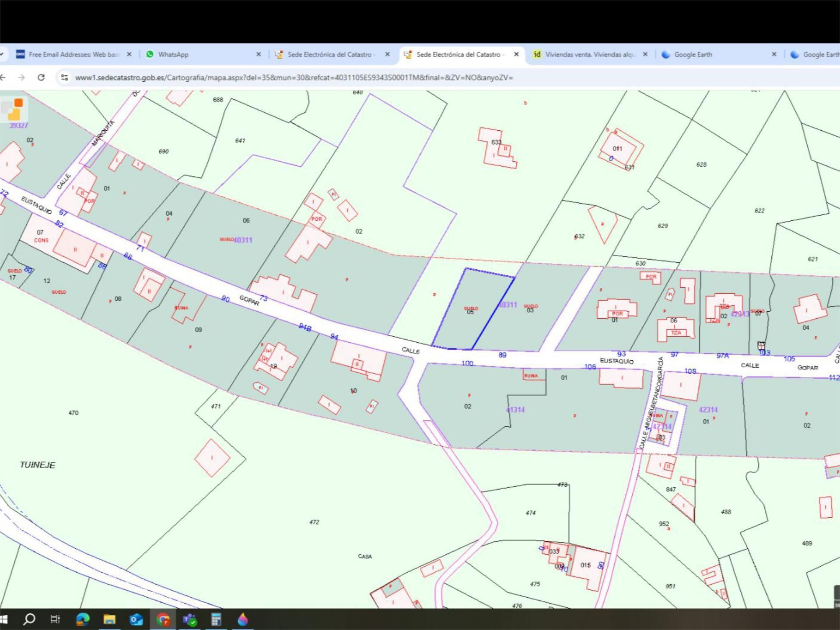Click parcel label 489
Screen dimensions: 840x630
807,543
